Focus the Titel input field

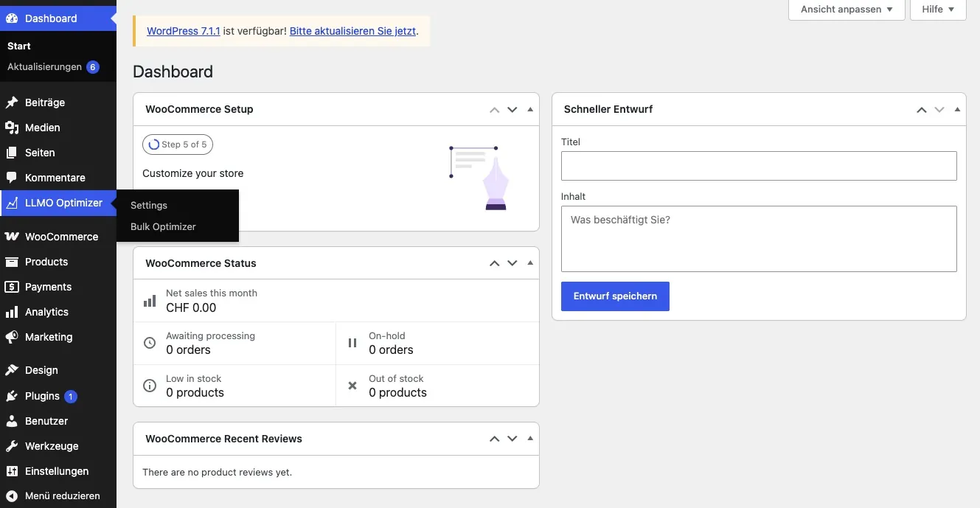[759, 166]
